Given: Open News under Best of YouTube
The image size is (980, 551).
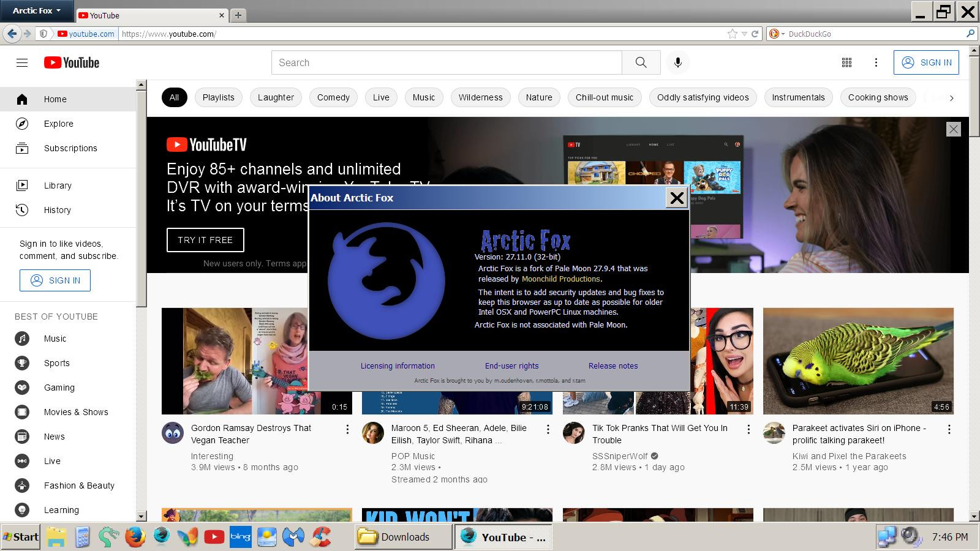Looking at the screenshot, I should [68, 437].
